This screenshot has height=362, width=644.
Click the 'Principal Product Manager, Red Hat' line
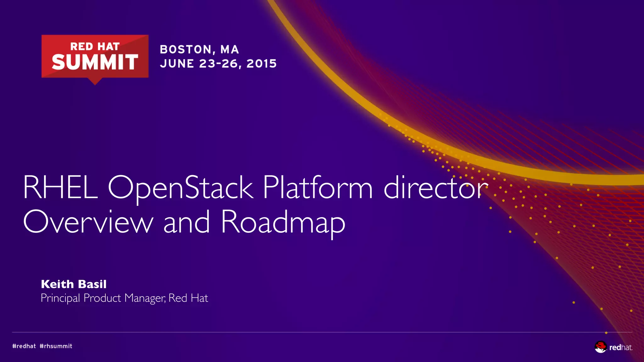point(124,298)
